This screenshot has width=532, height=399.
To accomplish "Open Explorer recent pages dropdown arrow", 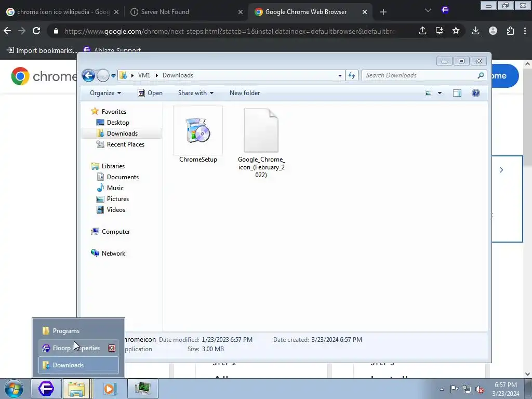I will [113, 76].
